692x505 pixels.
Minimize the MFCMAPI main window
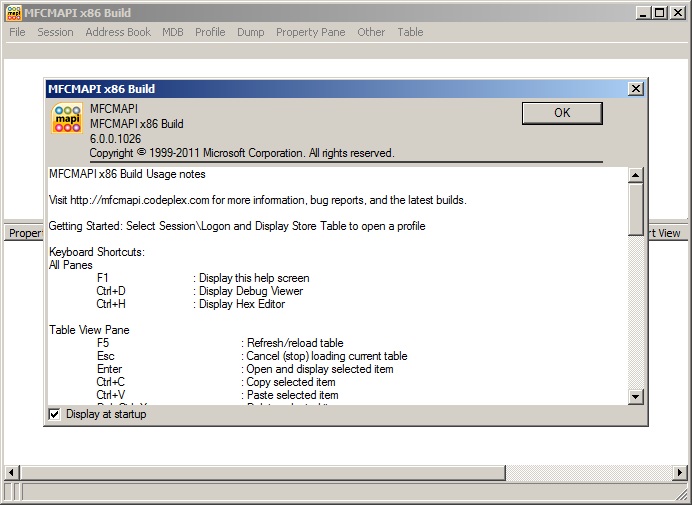coord(643,13)
